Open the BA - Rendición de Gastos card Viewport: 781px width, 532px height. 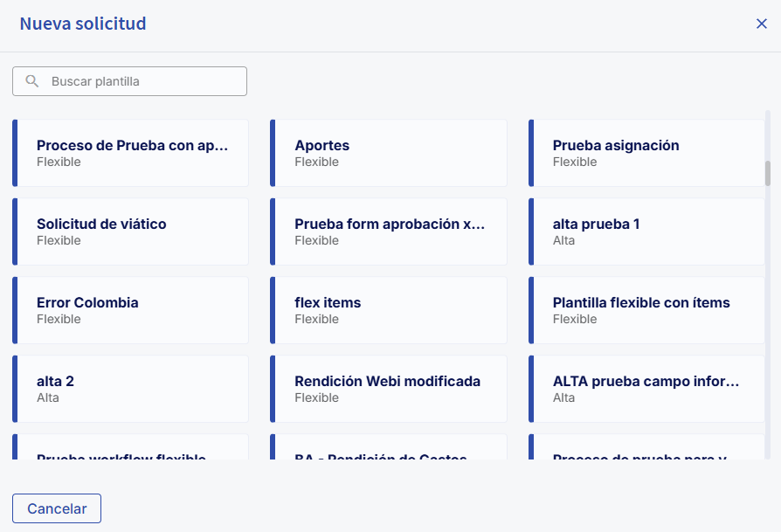[x=390, y=449]
